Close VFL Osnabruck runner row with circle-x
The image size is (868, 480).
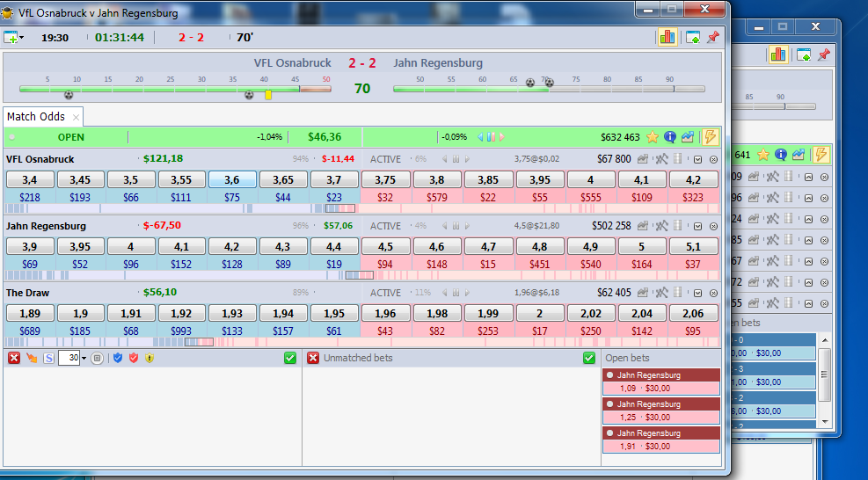point(713,159)
